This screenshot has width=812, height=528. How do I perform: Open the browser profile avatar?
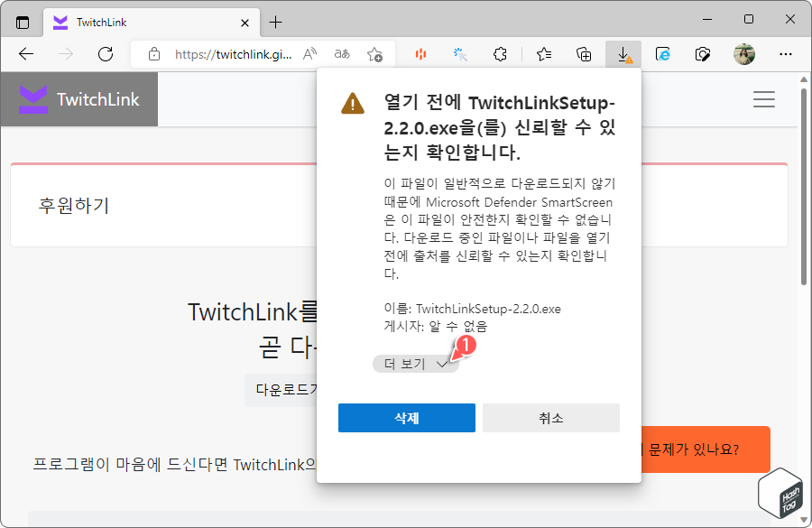[744, 53]
